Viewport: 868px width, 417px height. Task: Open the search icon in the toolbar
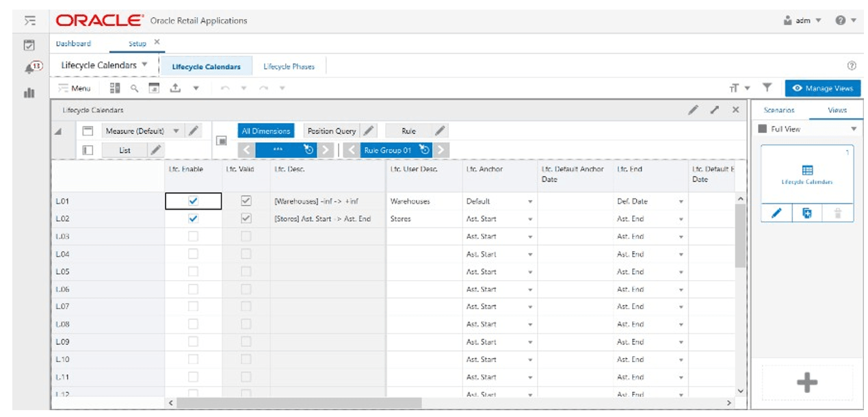pos(134,88)
